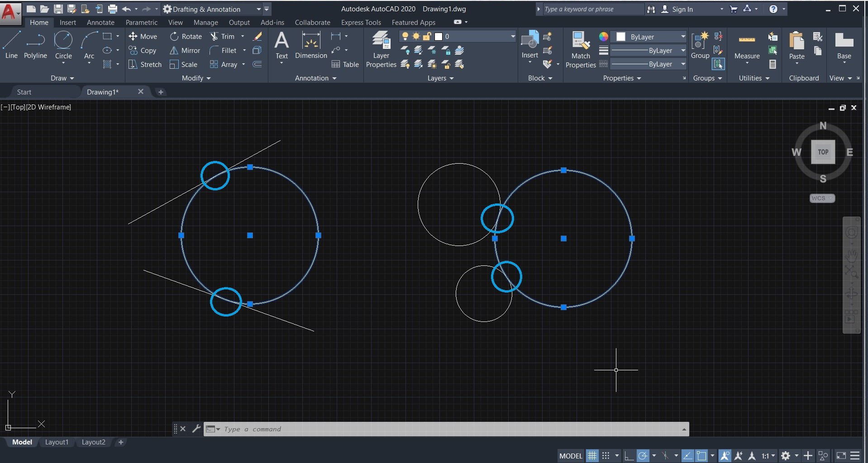Open the Match Properties tool
868x463 pixels.
click(x=581, y=50)
